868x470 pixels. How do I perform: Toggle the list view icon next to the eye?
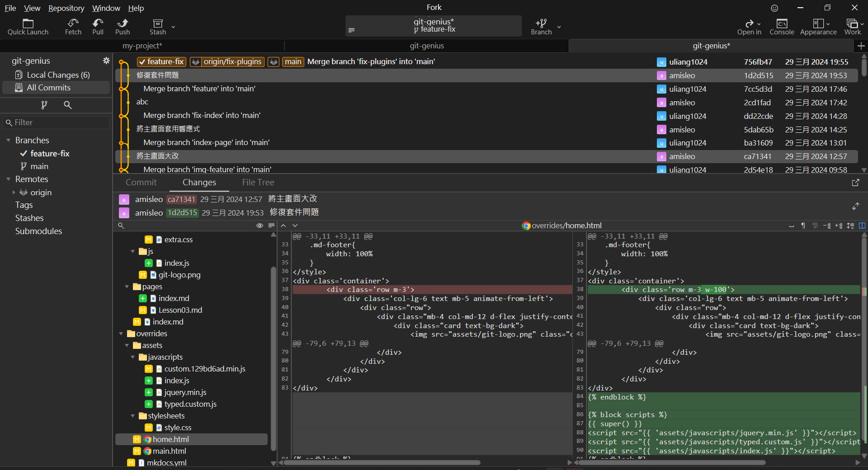pos(271,226)
